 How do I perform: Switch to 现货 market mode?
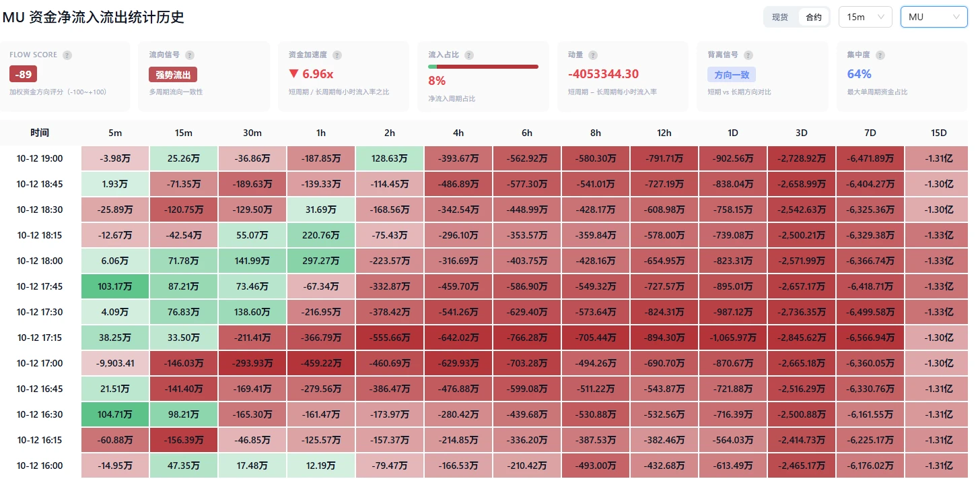tap(780, 17)
